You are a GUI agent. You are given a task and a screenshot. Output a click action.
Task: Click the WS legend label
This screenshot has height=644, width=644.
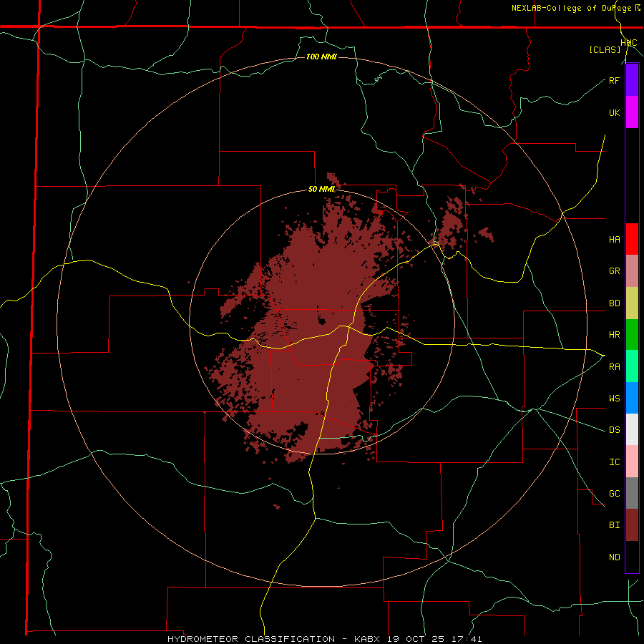[x=614, y=399]
